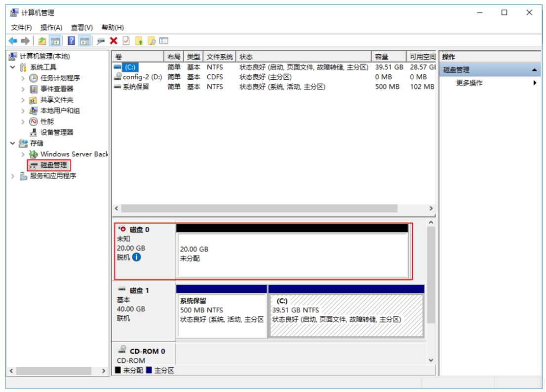Click the 任务计划程序 clock icon
The width and height of the screenshot is (546, 392).
click(x=34, y=78)
